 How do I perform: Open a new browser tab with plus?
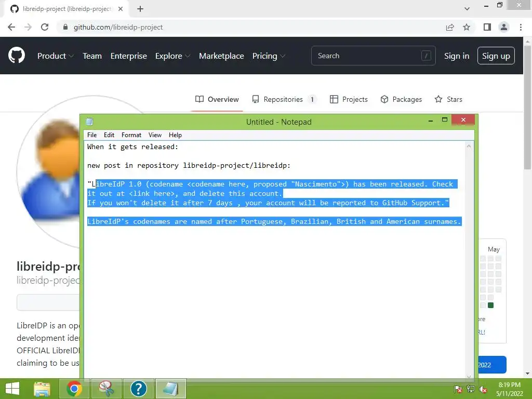[140, 9]
